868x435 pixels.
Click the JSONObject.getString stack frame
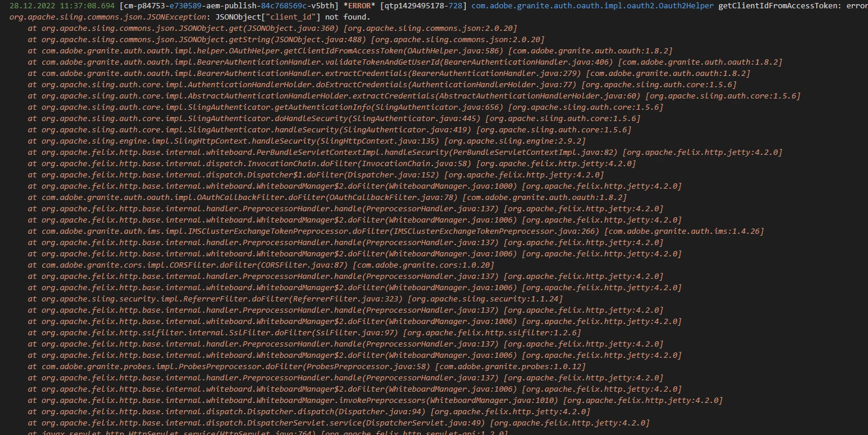tap(286, 40)
